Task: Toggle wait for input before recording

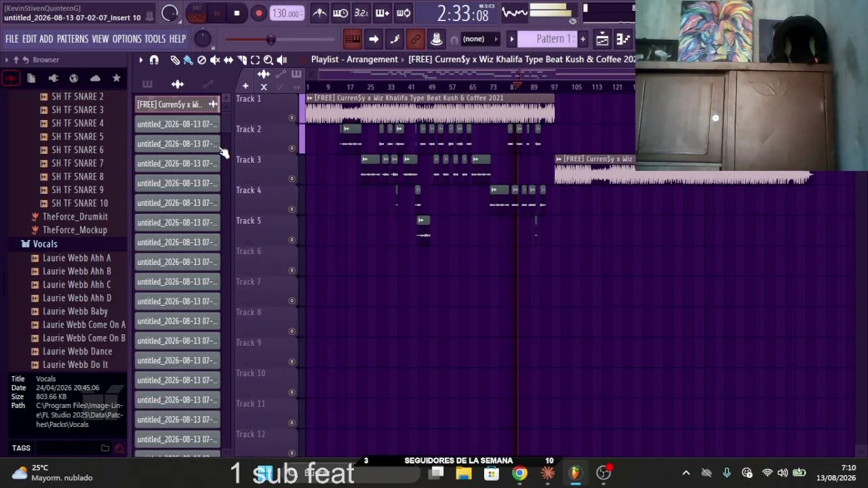Action: point(340,13)
